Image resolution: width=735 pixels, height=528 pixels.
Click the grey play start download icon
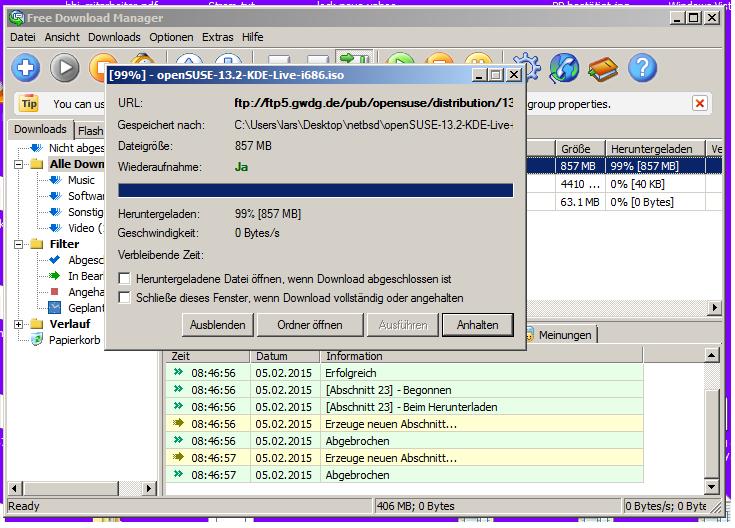click(65, 68)
